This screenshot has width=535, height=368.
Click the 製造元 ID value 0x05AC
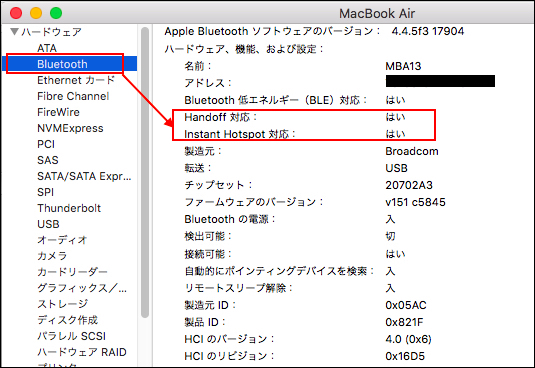point(406,305)
